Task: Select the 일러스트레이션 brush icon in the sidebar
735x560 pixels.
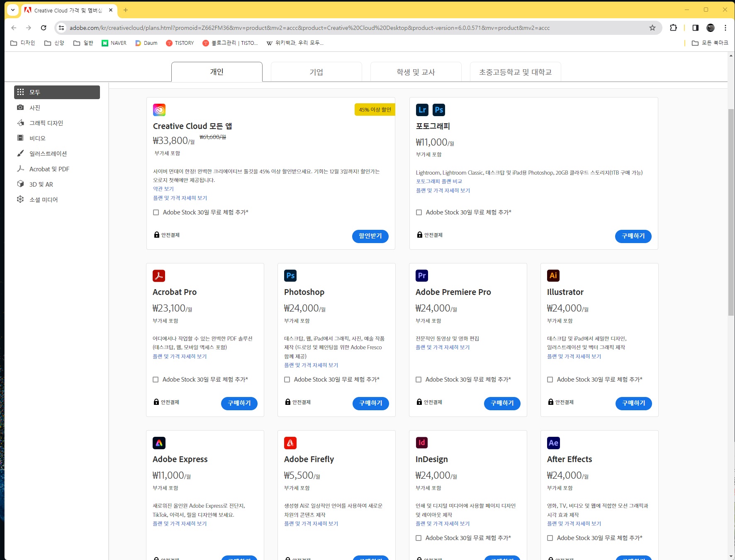Action: pos(20,153)
